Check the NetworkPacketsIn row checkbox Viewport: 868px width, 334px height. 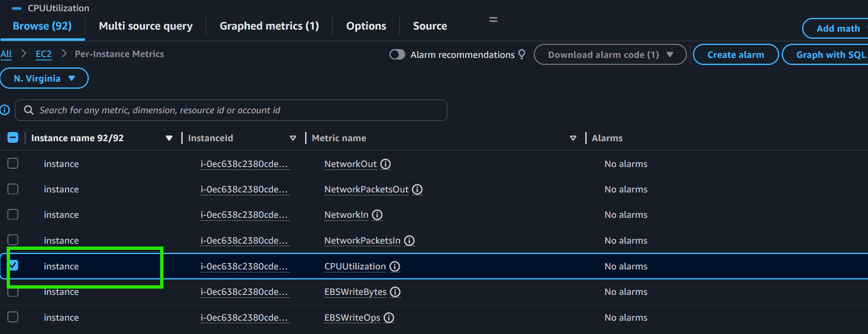click(13, 240)
